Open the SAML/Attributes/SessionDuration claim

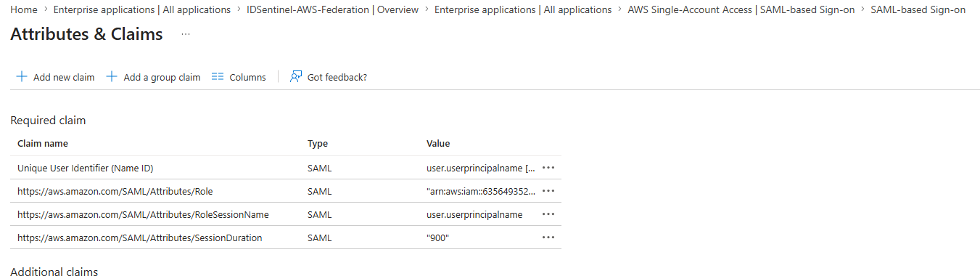(140, 238)
